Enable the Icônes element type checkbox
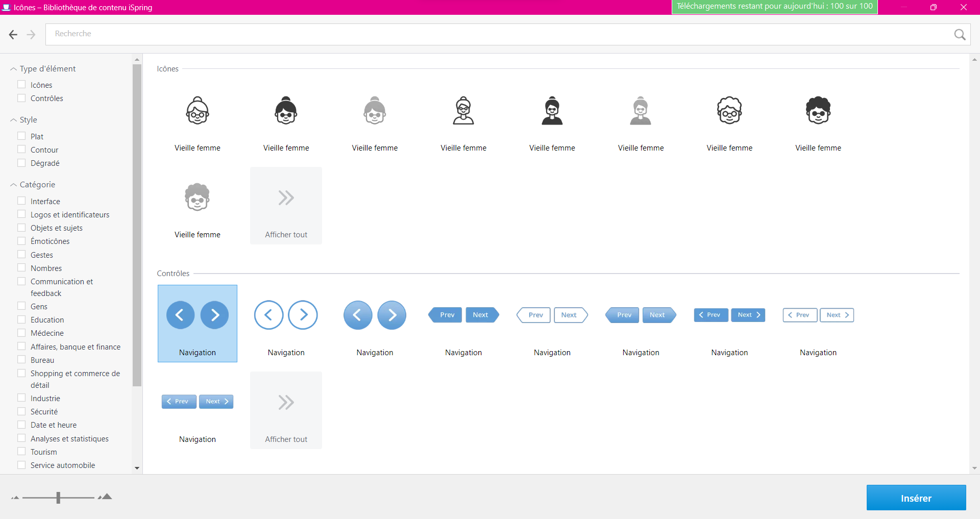980x519 pixels. pyautogui.click(x=21, y=85)
